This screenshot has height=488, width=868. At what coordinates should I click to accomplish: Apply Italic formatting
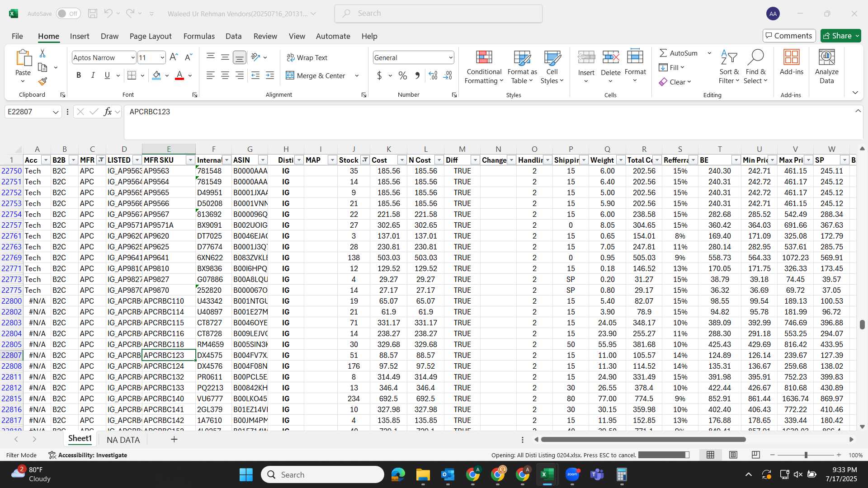(x=93, y=75)
